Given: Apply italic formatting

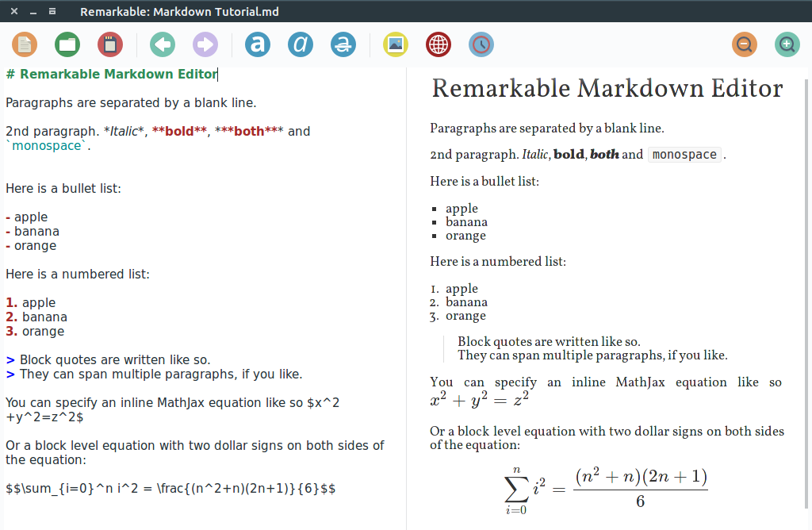Looking at the screenshot, I should tap(300, 44).
